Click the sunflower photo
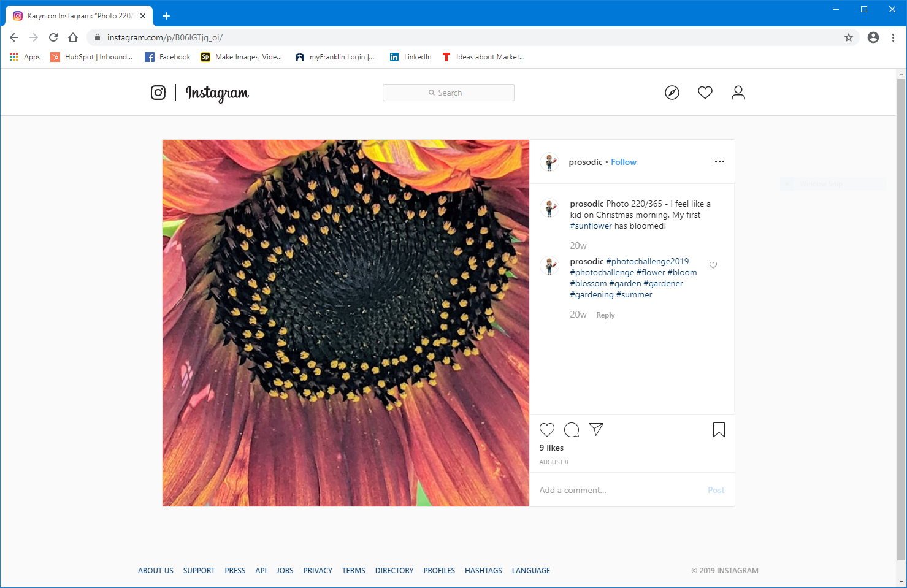907x588 pixels. click(x=346, y=323)
